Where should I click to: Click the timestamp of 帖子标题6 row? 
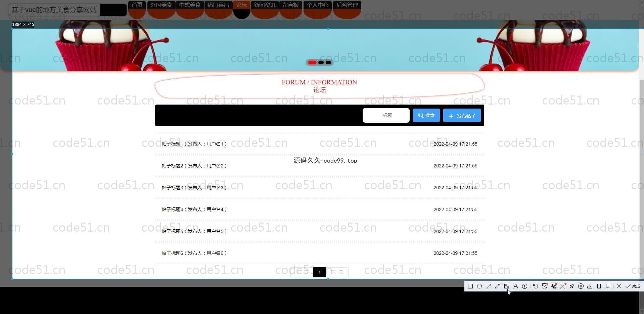coord(455,253)
